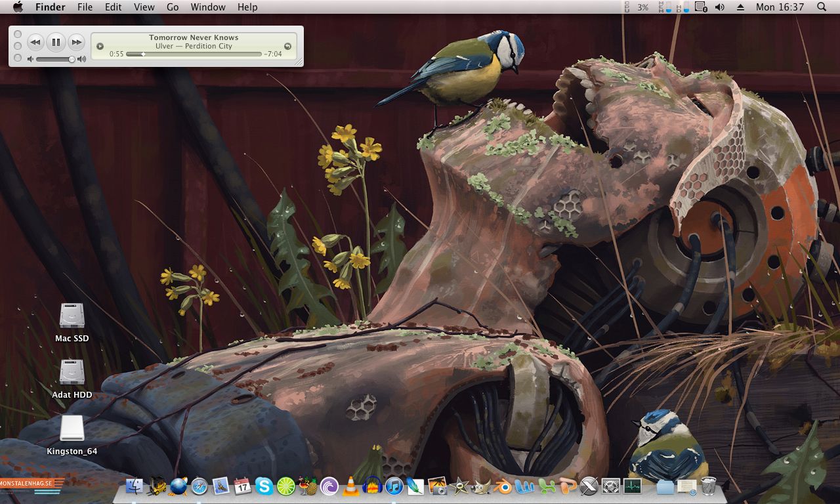The height and width of the screenshot is (504, 840).
Task: Select the Mac SSD drive icon
Action: (72, 316)
